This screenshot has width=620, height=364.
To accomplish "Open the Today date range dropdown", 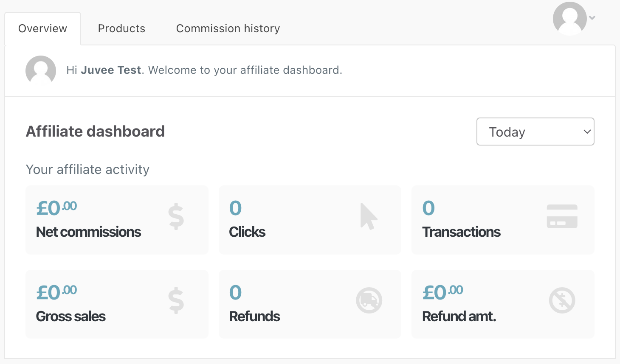I will coord(527,132).
